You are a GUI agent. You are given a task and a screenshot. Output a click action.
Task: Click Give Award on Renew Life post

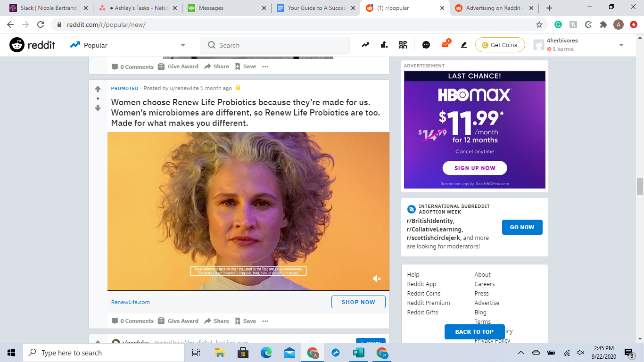[x=178, y=321]
